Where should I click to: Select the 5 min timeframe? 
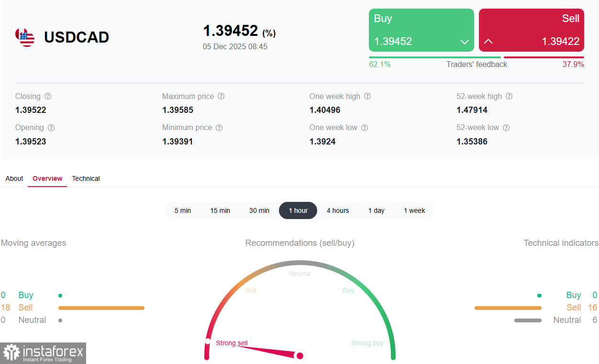(183, 210)
